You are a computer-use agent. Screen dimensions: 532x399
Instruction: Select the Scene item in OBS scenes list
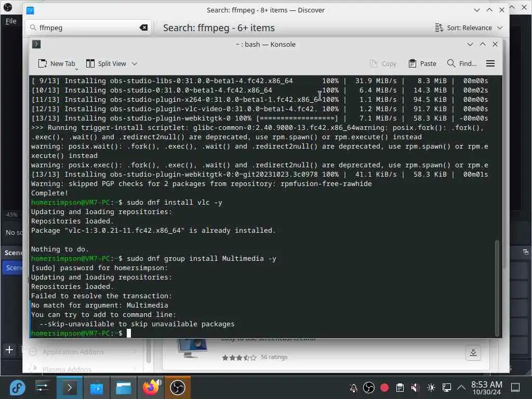point(13,268)
